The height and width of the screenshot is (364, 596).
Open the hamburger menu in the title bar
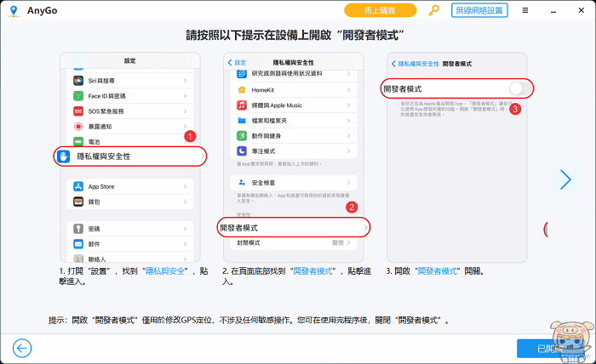tap(525, 10)
